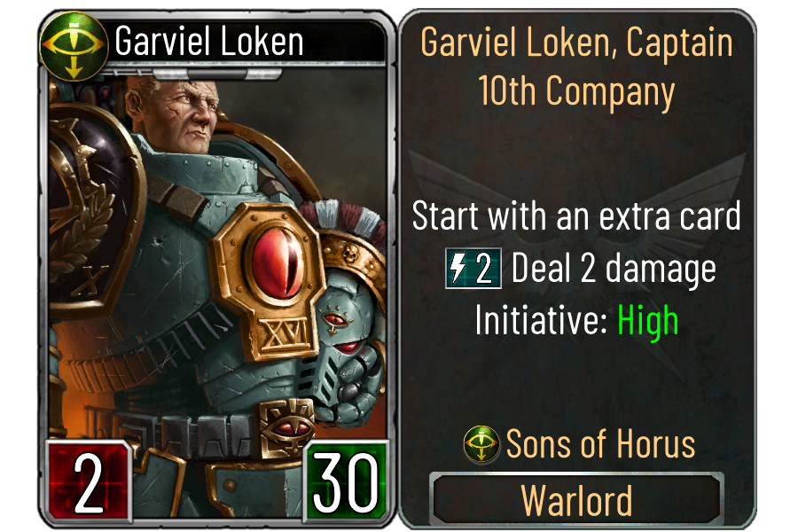
Task: Click the green High initiative value
Action: tap(648, 321)
